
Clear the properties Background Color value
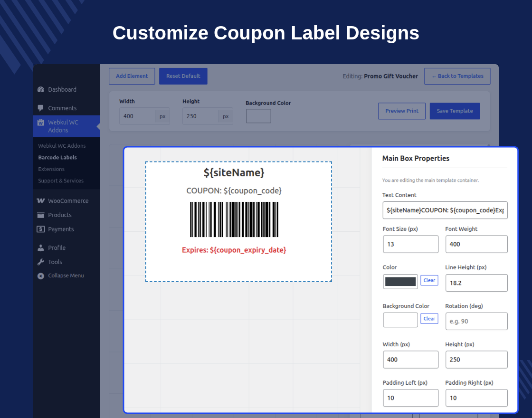point(429,319)
